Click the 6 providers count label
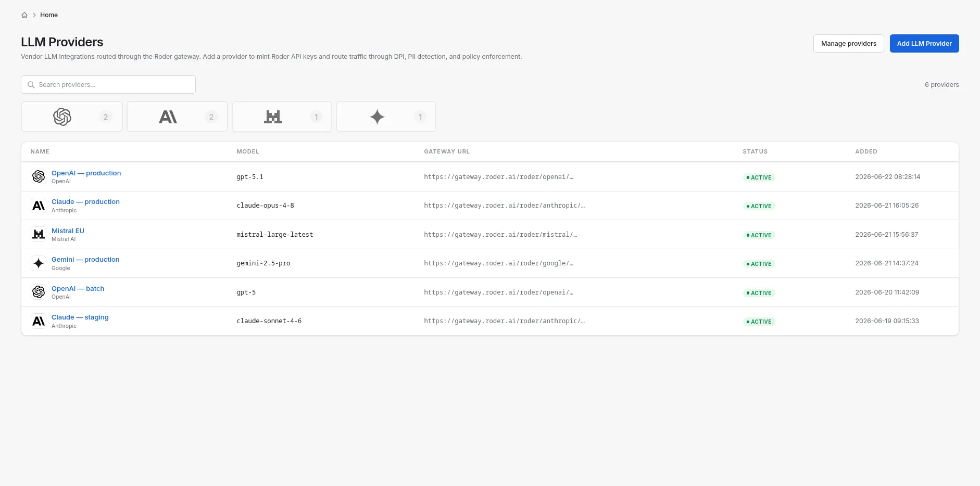Image resolution: width=980 pixels, height=486 pixels. tap(941, 85)
